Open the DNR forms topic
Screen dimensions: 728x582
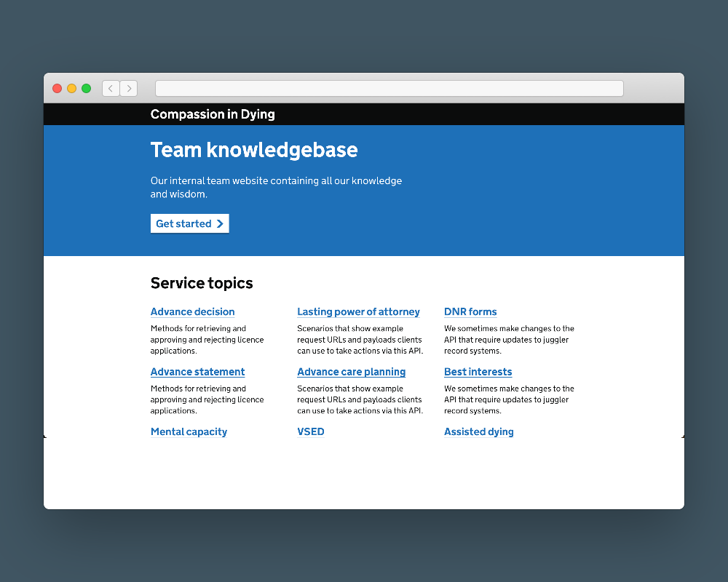point(470,311)
